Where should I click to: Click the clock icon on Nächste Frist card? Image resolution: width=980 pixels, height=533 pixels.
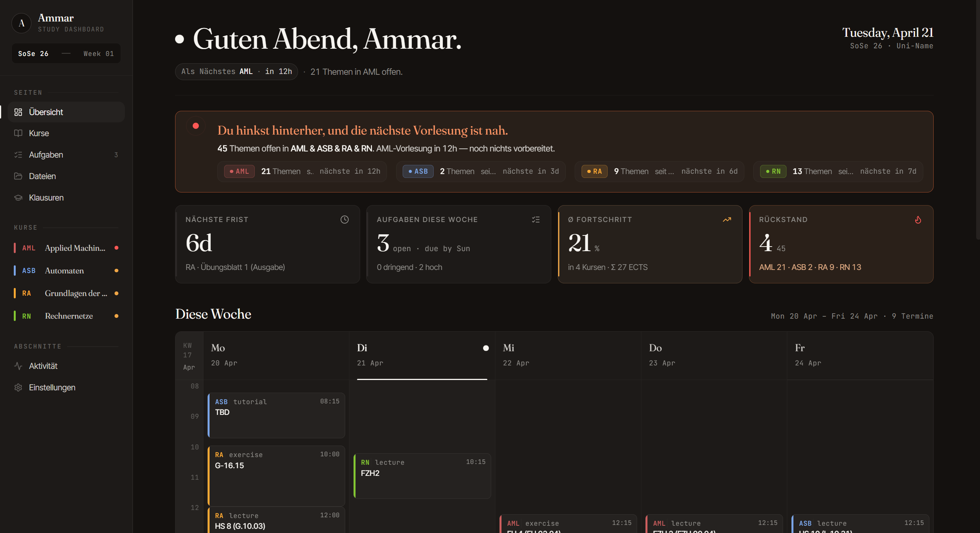(x=344, y=219)
